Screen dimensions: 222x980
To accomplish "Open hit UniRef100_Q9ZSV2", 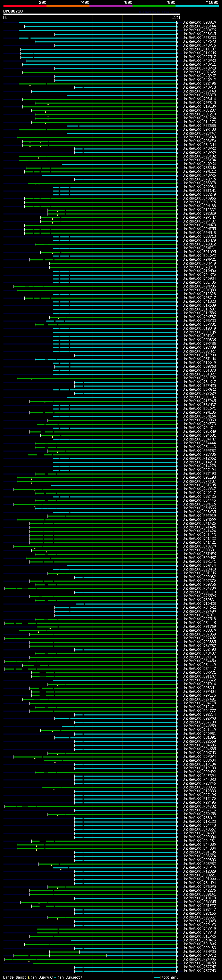I will click(x=199, y=72).
